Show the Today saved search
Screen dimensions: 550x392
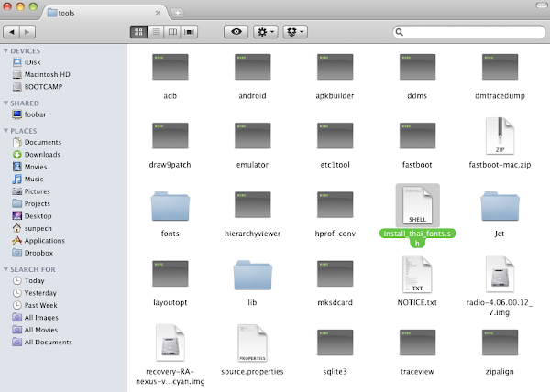click(x=28, y=280)
